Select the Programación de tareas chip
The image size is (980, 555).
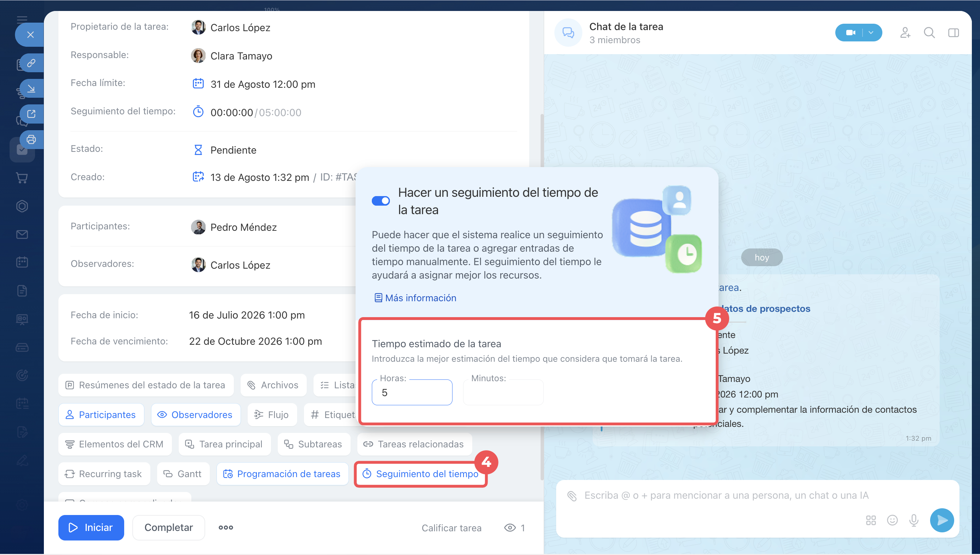tap(282, 474)
